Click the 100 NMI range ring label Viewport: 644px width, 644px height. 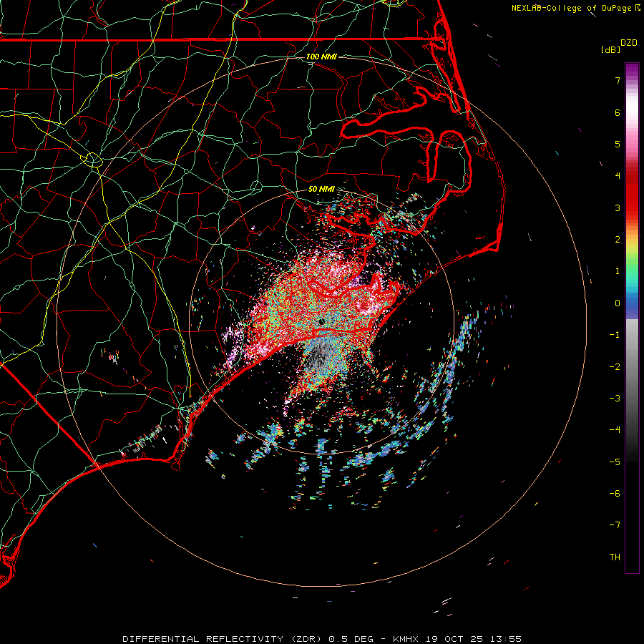point(321,57)
